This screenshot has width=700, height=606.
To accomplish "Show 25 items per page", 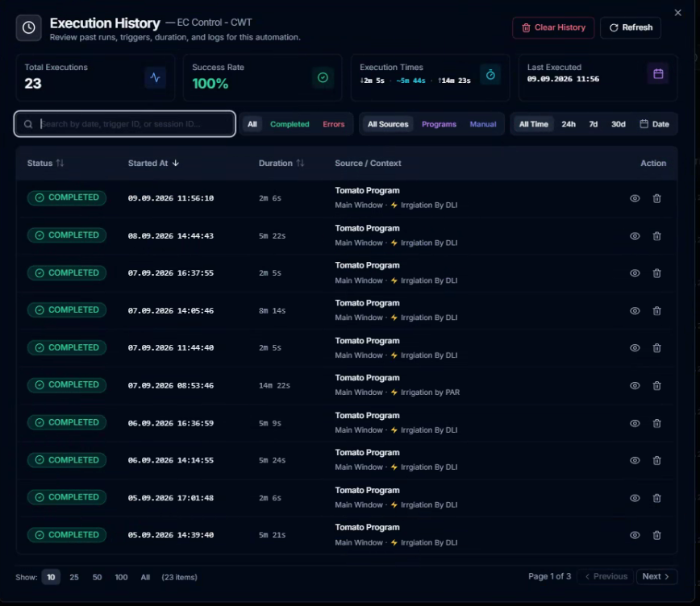I will point(74,577).
